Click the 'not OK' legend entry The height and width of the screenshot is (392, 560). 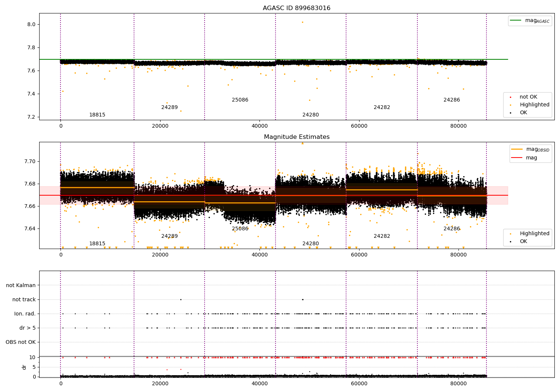pos(528,97)
